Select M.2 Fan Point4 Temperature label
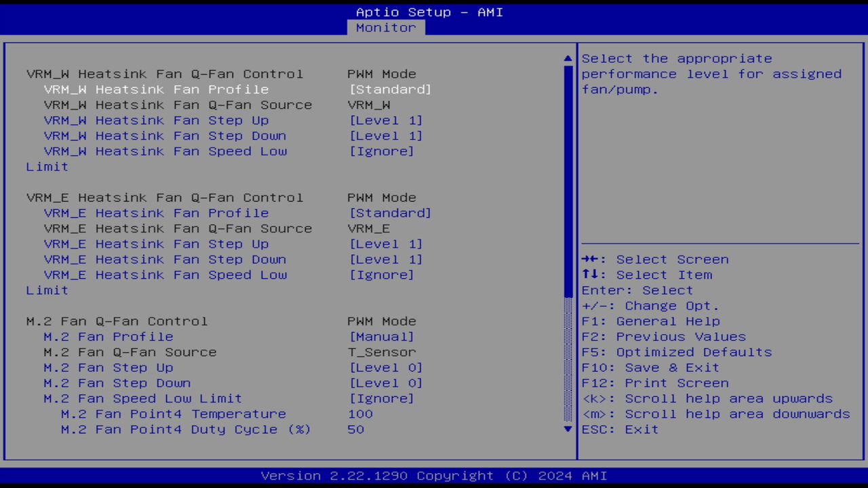Viewport: 868px width, 488px height. (x=174, y=415)
